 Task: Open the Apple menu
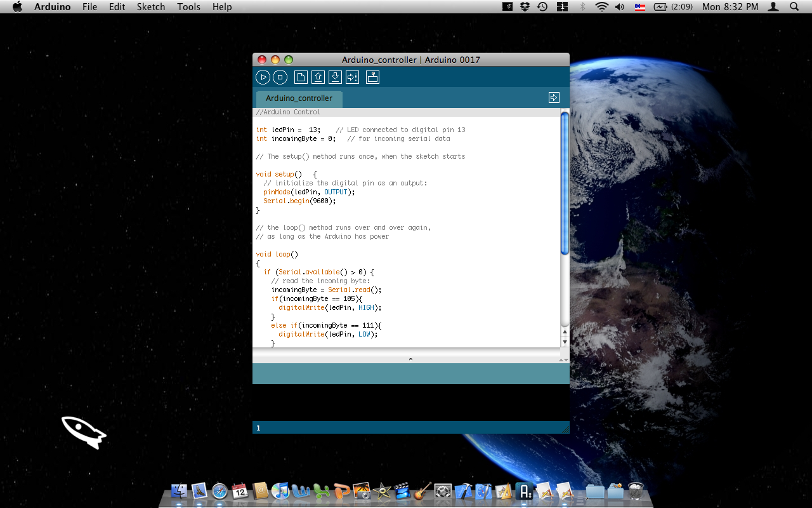[17, 7]
